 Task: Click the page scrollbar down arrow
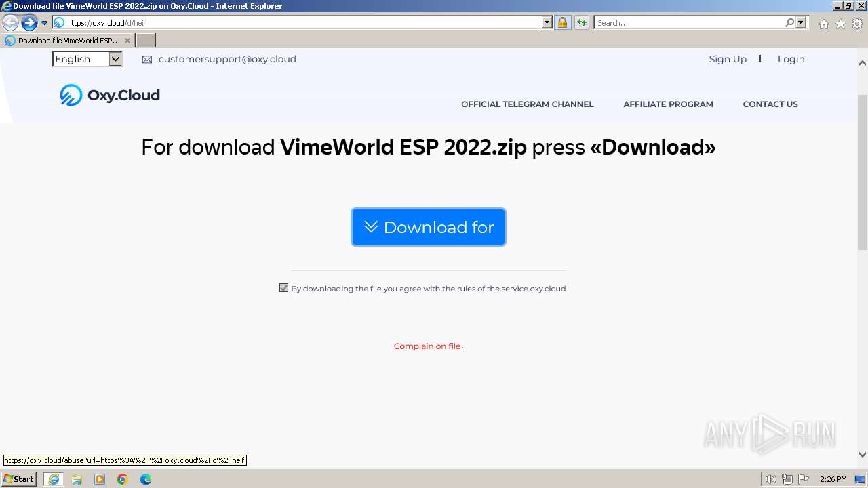click(x=863, y=455)
